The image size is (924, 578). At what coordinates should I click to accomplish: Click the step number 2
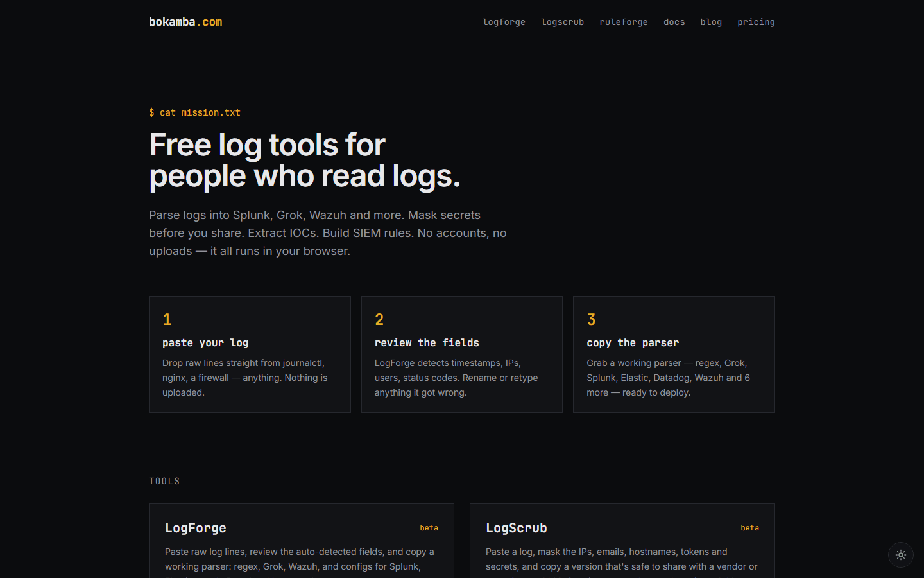[379, 319]
